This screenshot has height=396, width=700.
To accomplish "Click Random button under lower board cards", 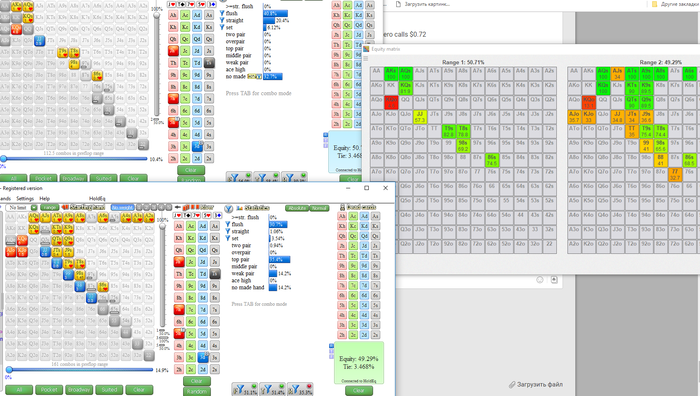I will click(197, 391).
